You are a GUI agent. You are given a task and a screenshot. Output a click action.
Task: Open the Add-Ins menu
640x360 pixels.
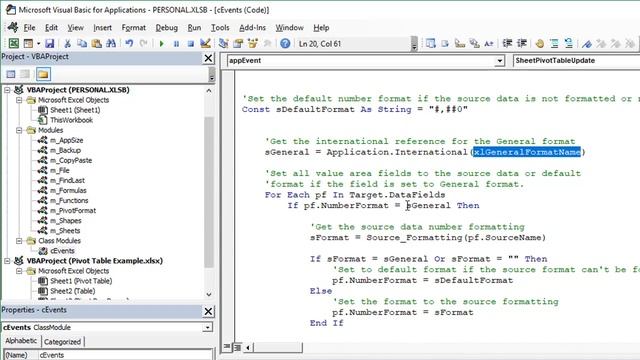pos(252,28)
